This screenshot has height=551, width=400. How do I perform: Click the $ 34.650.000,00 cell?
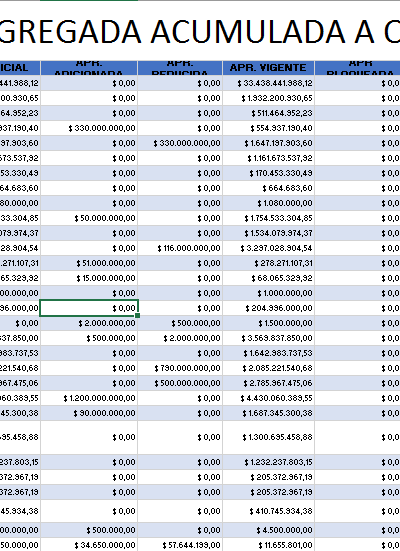click(89, 545)
